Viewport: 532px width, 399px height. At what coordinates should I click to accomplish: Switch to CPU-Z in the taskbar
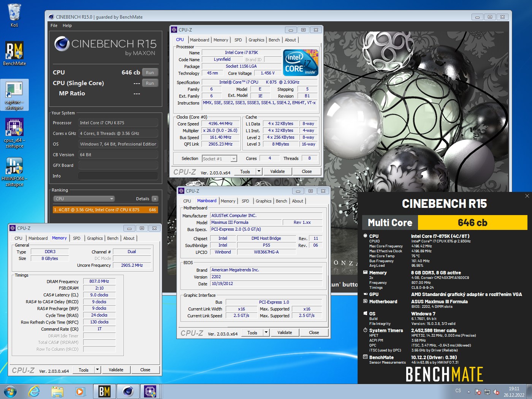pos(150,391)
